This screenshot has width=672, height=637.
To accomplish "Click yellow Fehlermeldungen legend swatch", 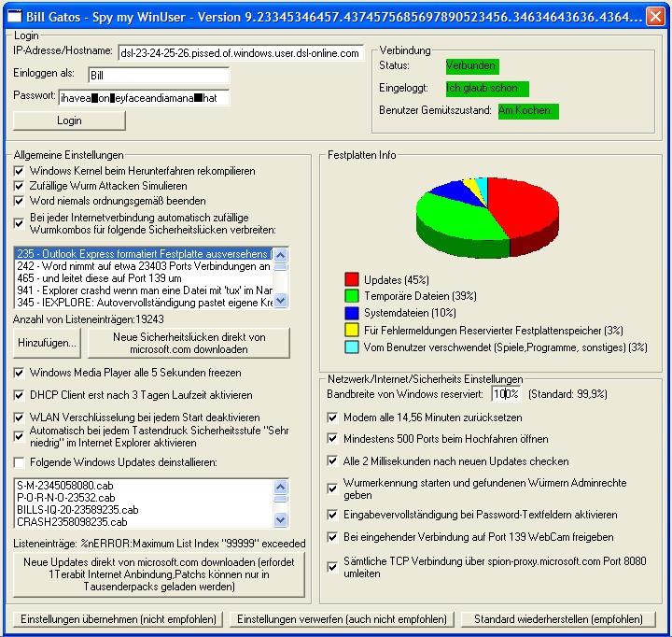I will coord(352,330).
